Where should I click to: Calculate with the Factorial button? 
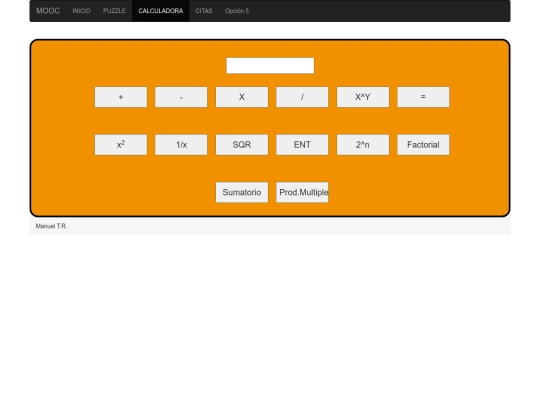tap(423, 145)
